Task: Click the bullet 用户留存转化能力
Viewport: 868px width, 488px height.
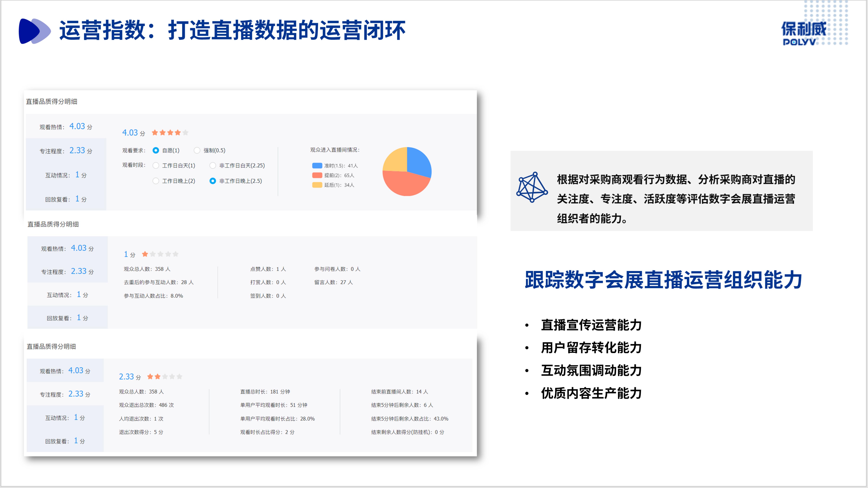Action: 591,348
